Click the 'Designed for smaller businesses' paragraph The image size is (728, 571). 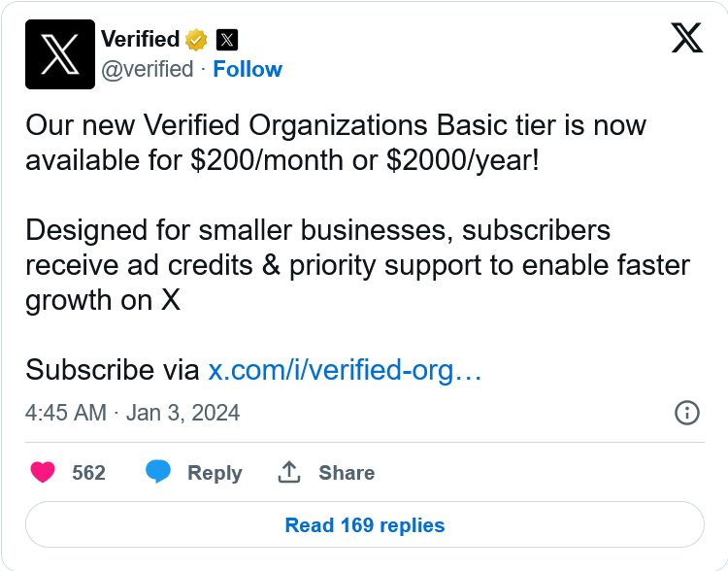(x=357, y=265)
